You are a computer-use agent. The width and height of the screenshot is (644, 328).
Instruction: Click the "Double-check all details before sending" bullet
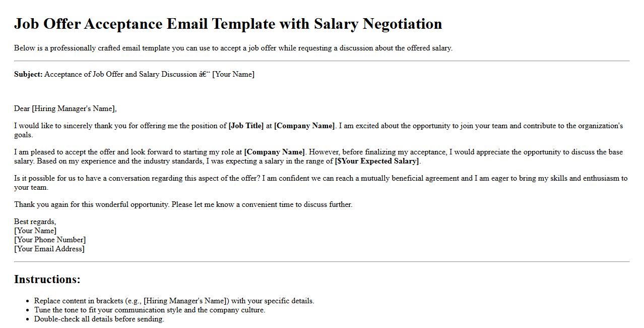coord(99,319)
